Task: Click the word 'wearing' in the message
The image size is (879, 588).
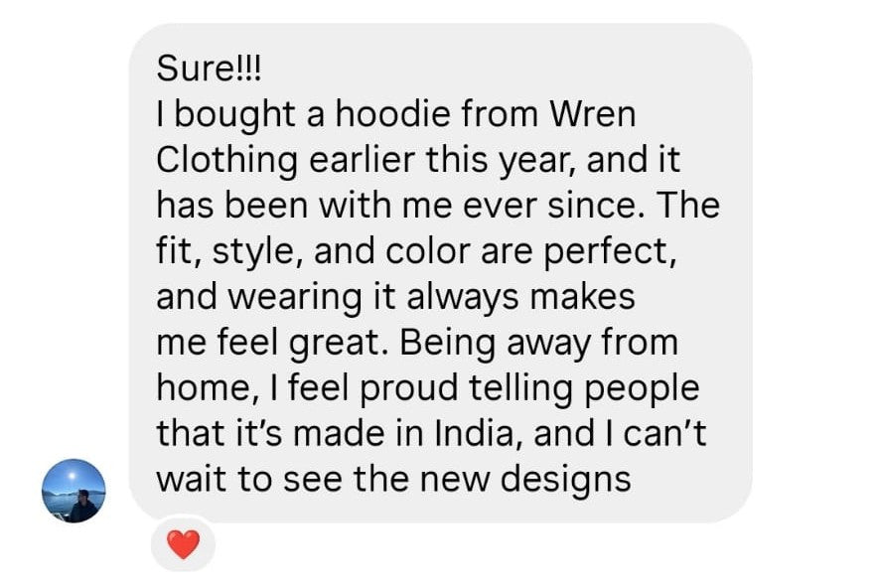Action: coord(295,298)
